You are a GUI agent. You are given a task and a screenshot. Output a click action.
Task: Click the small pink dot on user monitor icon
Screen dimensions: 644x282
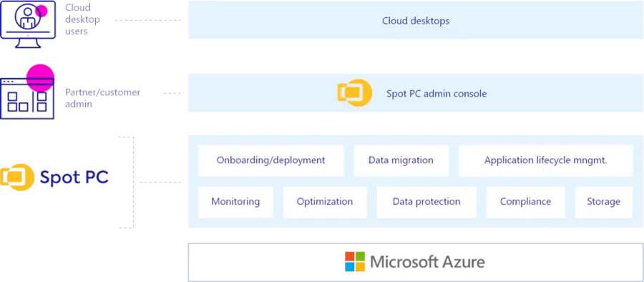click(42, 11)
